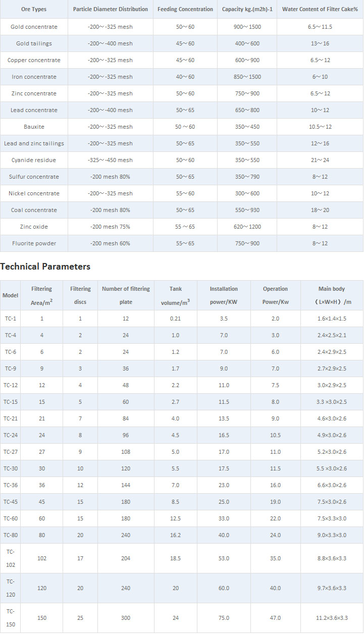Select the Tank volume column header
The width and height of the screenshot is (364, 634).
175,295
